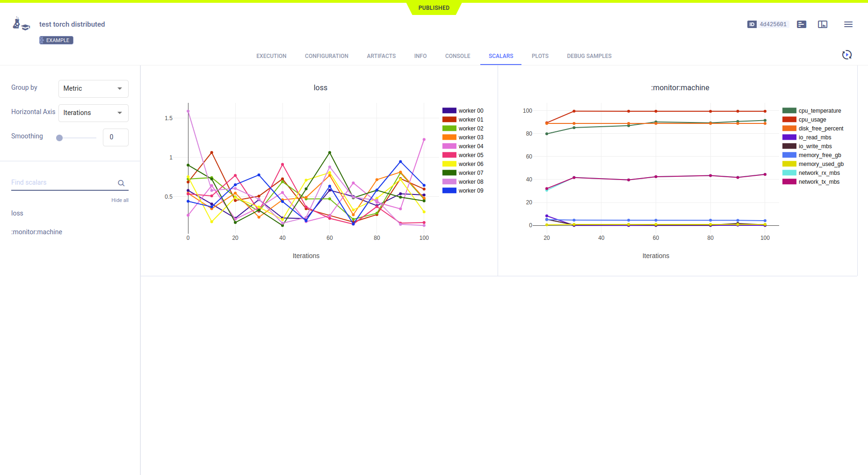Click the auto-refresh icon

(x=846, y=55)
